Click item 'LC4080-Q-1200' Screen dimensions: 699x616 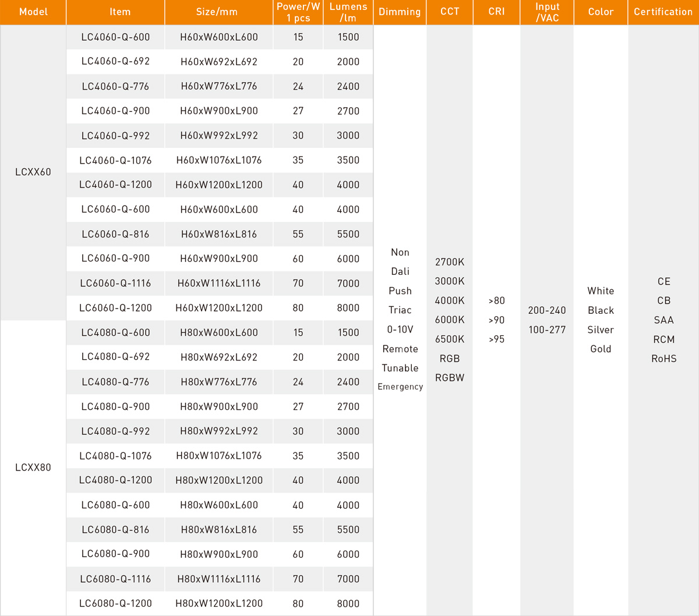[x=116, y=480]
